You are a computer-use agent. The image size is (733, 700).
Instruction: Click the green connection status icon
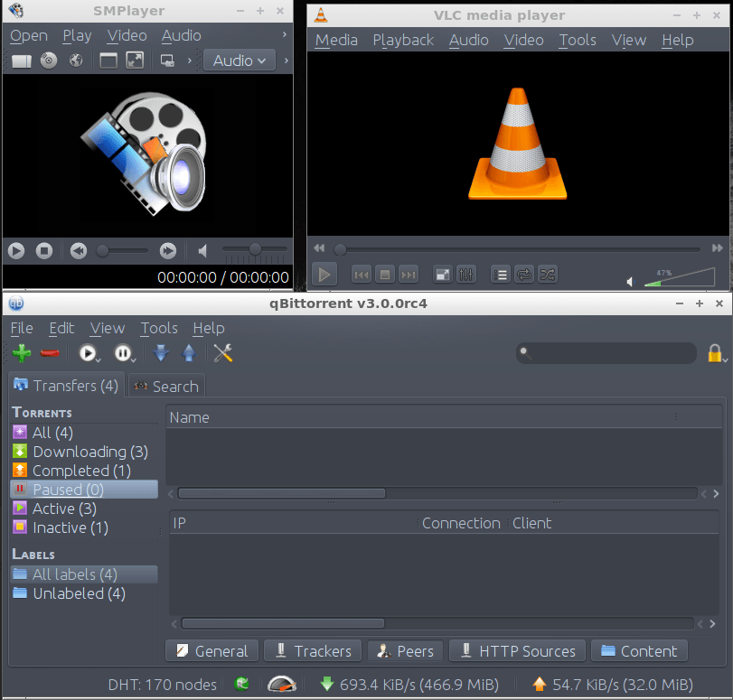(x=241, y=685)
